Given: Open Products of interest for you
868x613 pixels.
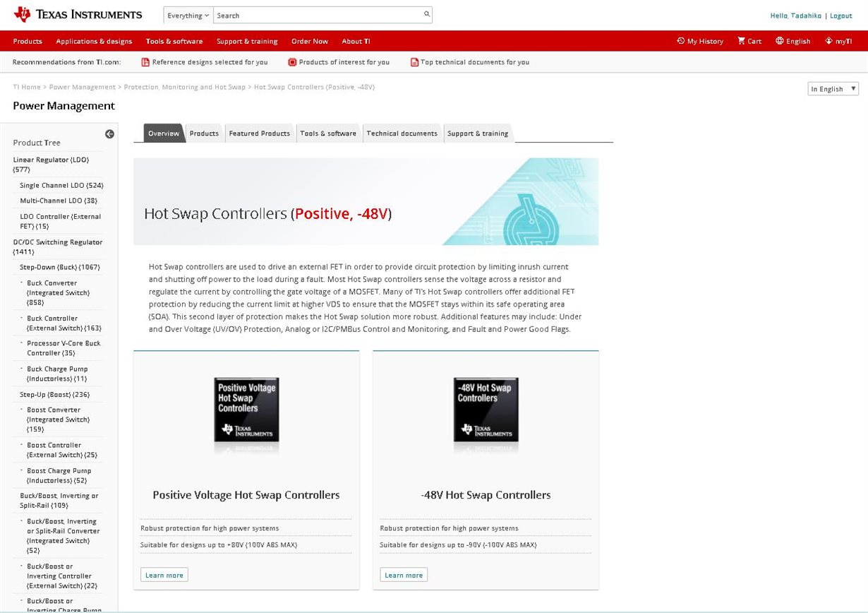Looking at the screenshot, I should tap(344, 62).
